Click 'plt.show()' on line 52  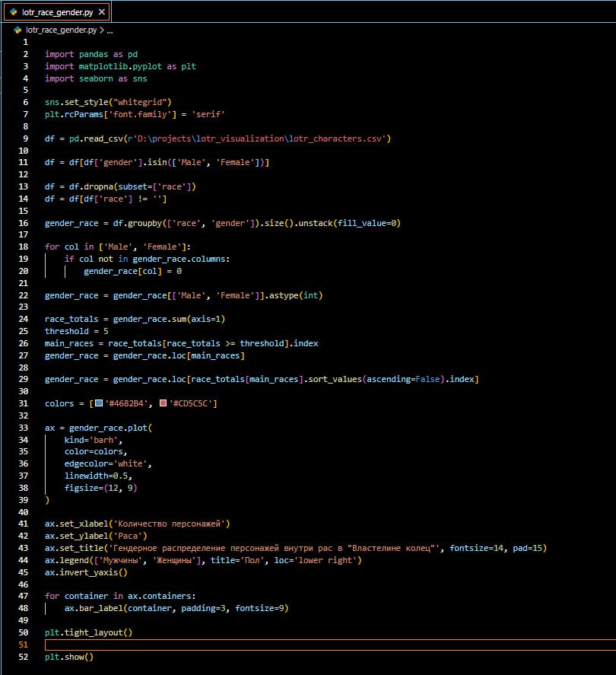coord(69,657)
